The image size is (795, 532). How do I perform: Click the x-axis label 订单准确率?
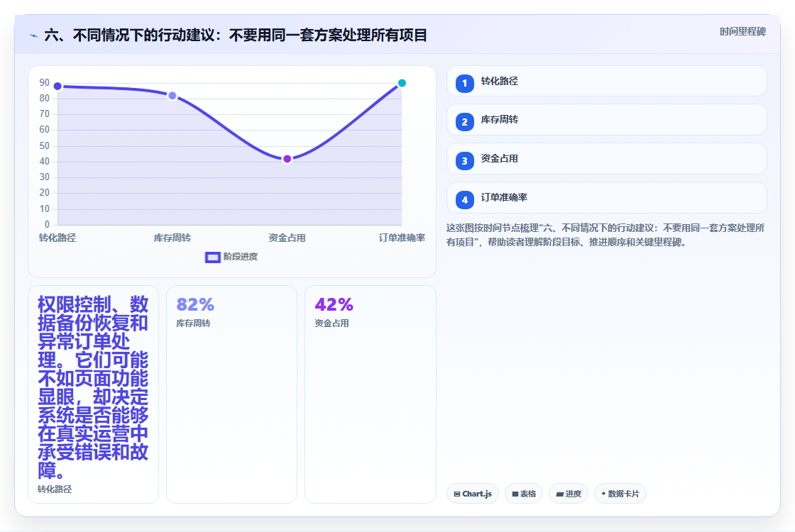[x=402, y=238]
